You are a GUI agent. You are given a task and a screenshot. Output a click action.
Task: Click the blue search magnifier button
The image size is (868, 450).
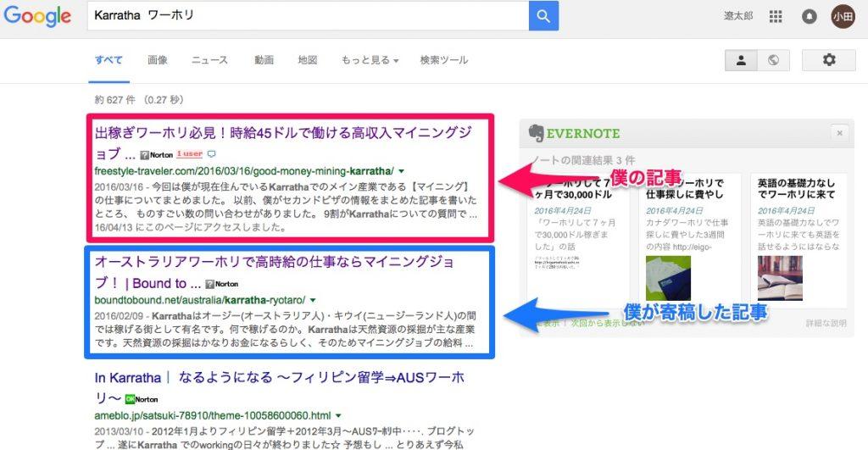point(543,15)
